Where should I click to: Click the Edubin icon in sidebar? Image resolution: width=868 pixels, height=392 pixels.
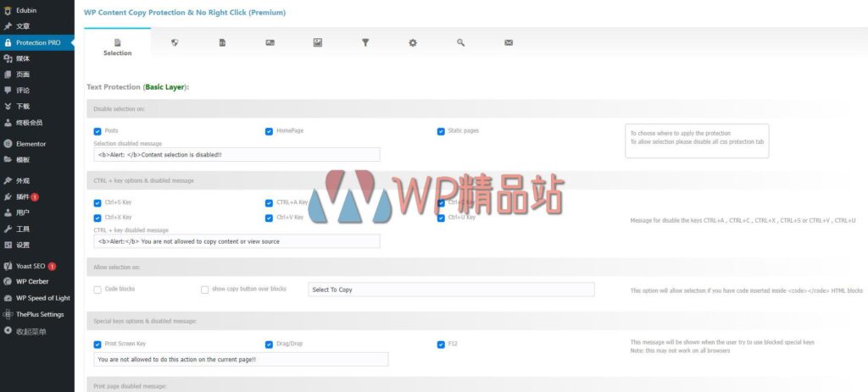point(7,10)
